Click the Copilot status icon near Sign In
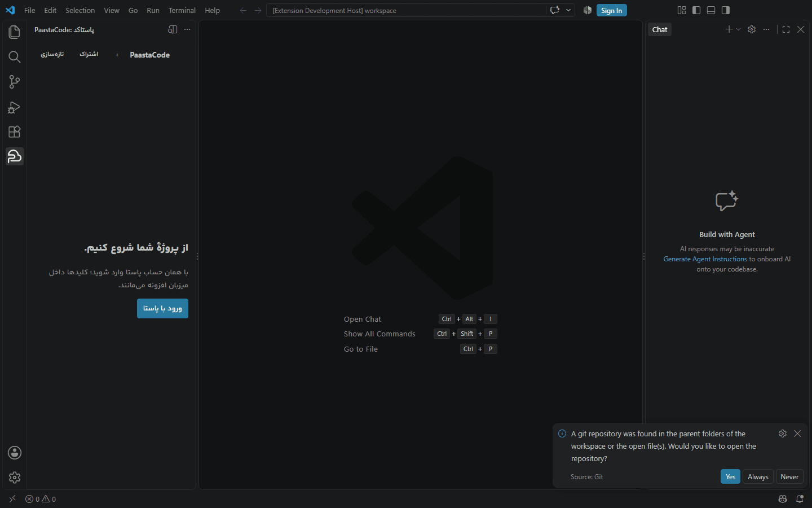 coord(588,10)
